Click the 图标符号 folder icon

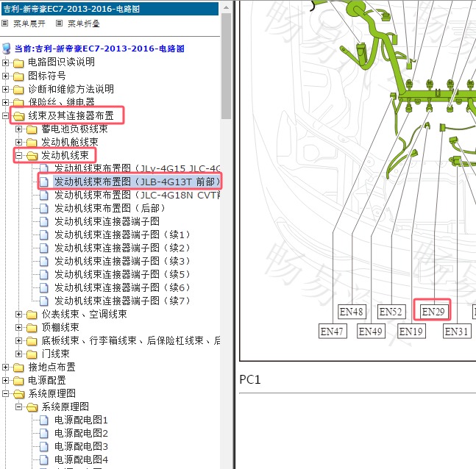pos(18,76)
